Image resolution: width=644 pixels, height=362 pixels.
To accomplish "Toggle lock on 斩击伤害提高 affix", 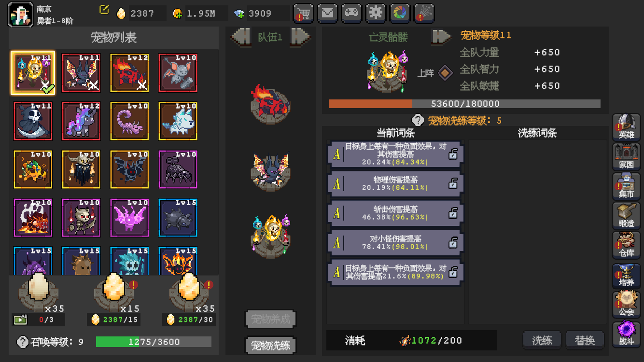I will pos(453,213).
